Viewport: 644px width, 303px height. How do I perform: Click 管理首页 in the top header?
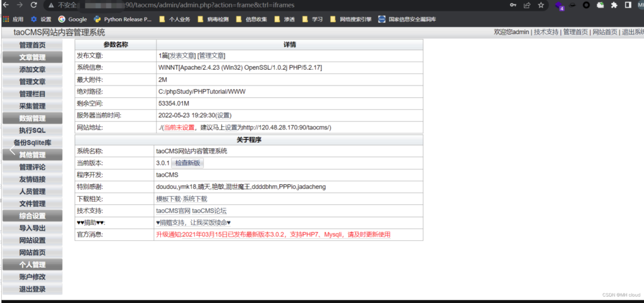click(575, 33)
